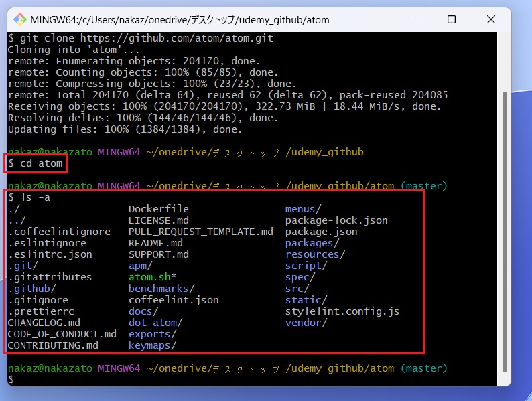Click the dot-atom/ directory name

click(x=155, y=323)
